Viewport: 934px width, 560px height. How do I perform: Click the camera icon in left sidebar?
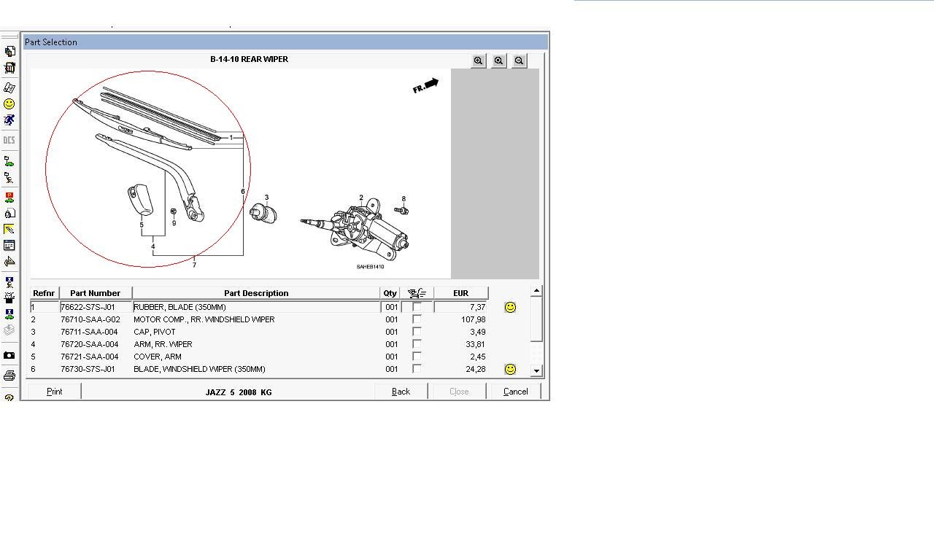tap(9, 356)
